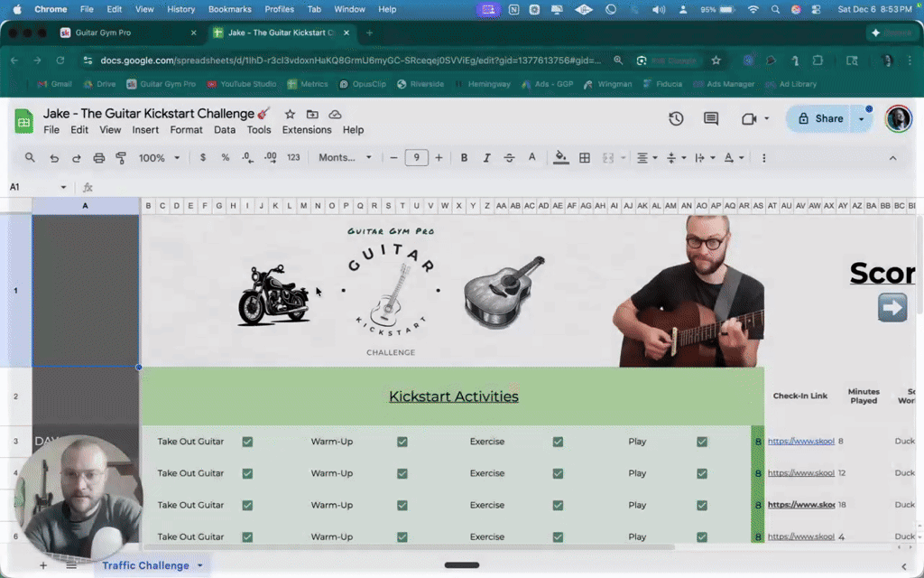Image resolution: width=924 pixels, height=578 pixels.
Task: Toggle row 4 Take Out Guitar checkbox
Action: [x=247, y=473]
